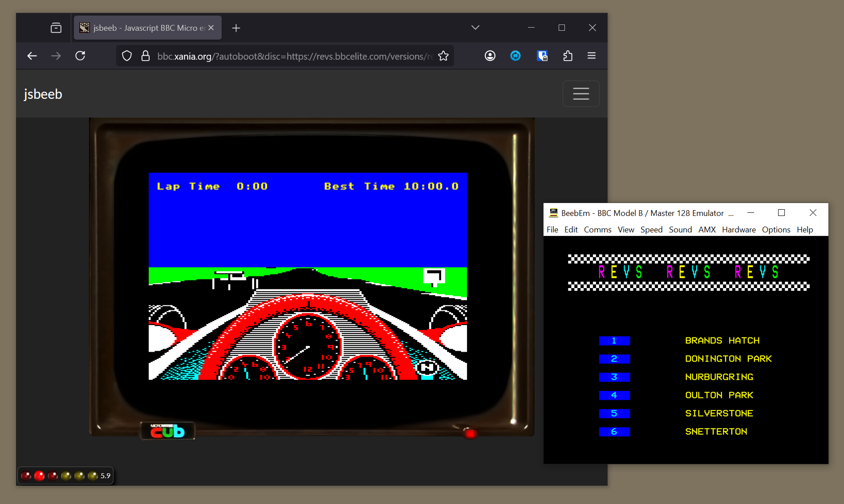This screenshot has width=844, height=504.
Task: Click blue option 4 for Oulton Park
Action: coord(614,395)
